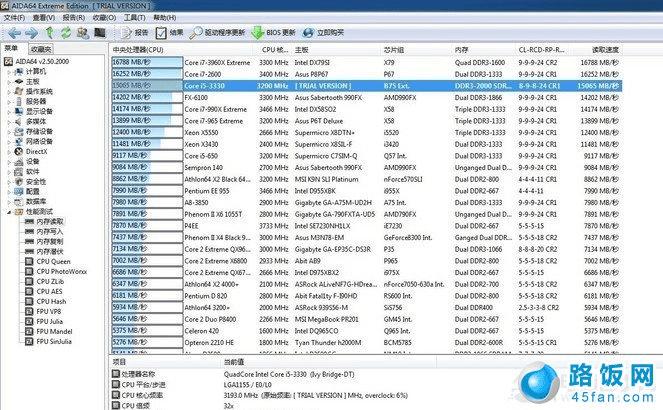Collapse the 性能测试 benchmark node
Image resolution: width=663 pixels, height=410 pixels.
coord(8,212)
